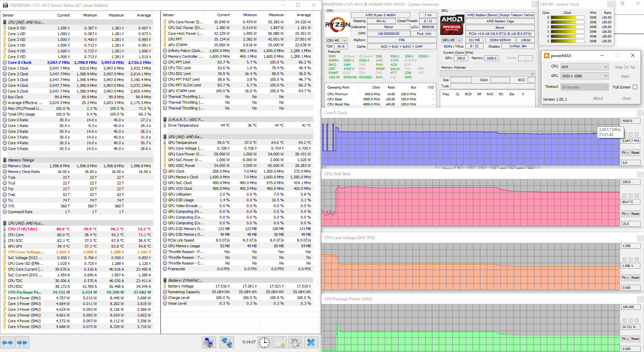Click the clock icon to reset elapsed time

[264, 343]
